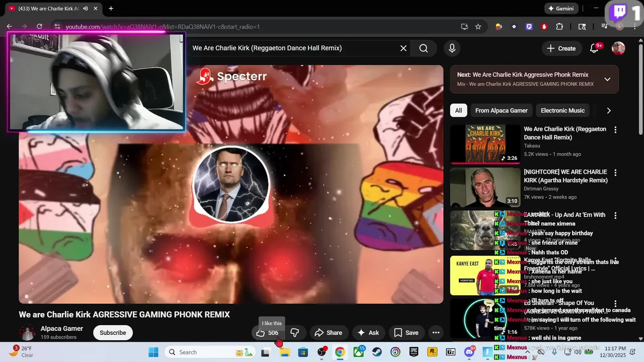Open the Alpaca Gamer channel avatar
The image size is (644, 362).
coord(27,333)
